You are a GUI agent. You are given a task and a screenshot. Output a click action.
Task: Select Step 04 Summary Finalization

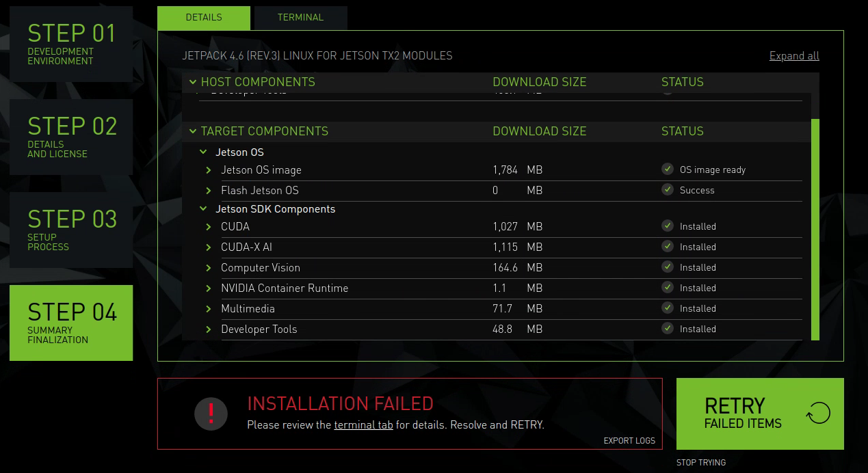tap(71, 323)
